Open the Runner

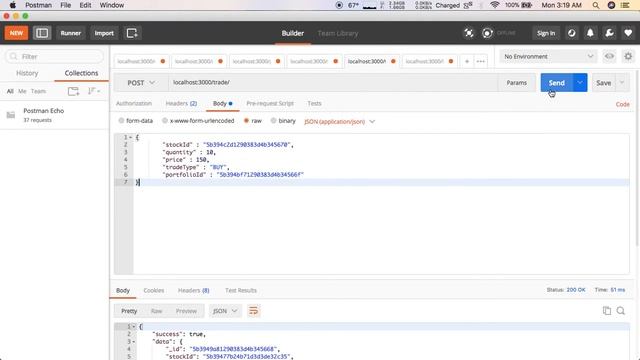click(x=71, y=33)
